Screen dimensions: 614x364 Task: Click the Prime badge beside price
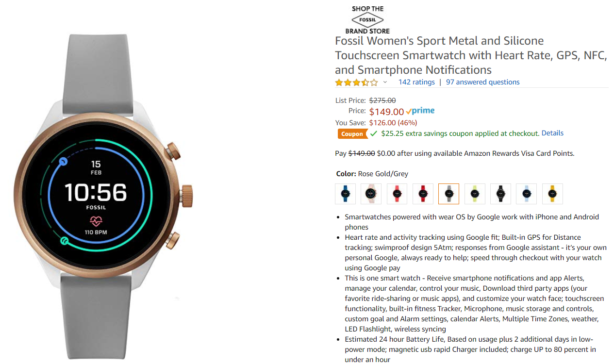coord(420,111)
